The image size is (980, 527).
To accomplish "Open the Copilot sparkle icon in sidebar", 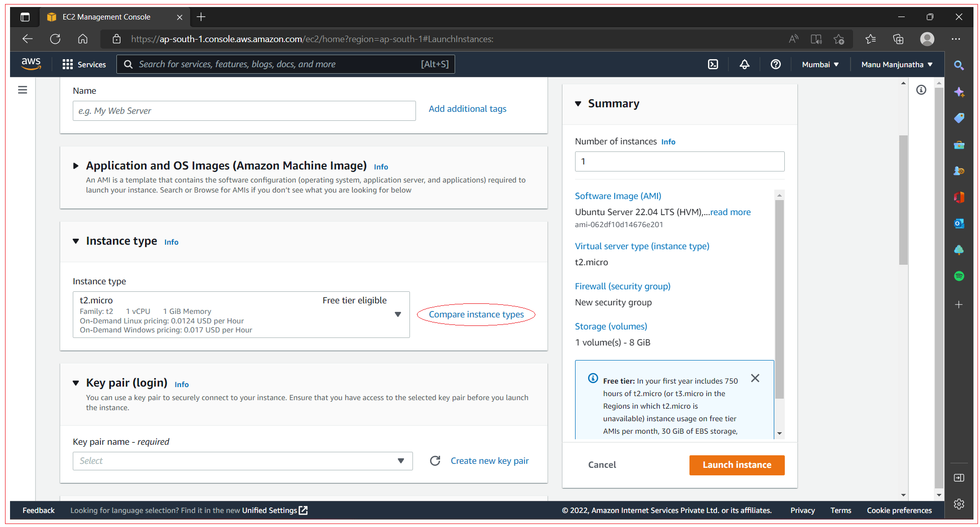I will (959, 92).
